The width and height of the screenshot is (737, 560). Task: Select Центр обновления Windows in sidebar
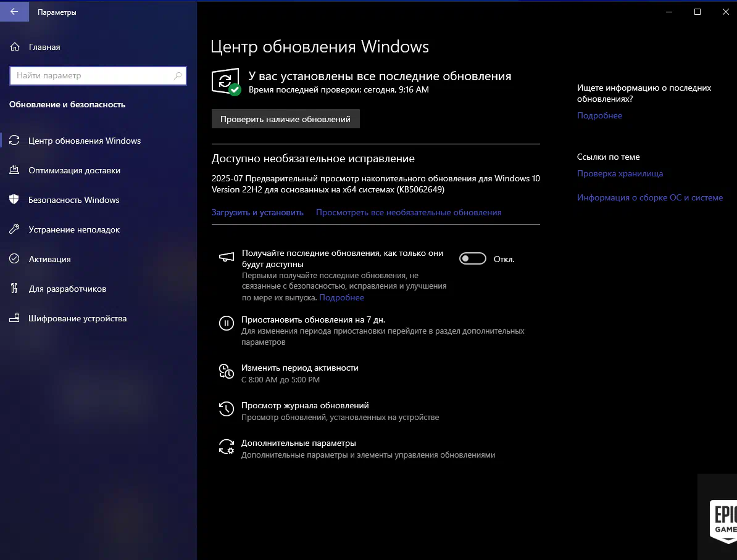point(85,141)
